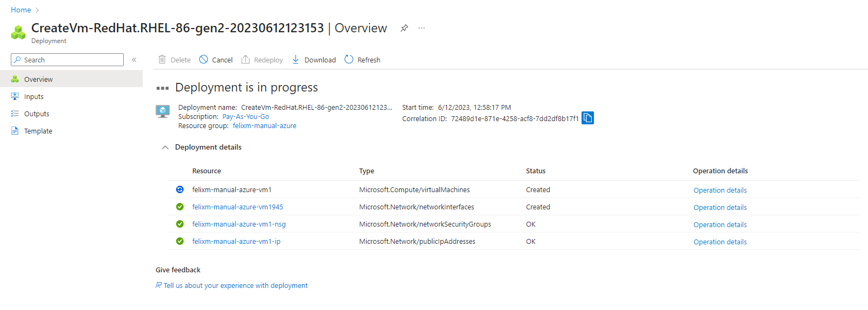
Task: Open the Pay-As-You-Go subscription link
Action: click(246, 116)
